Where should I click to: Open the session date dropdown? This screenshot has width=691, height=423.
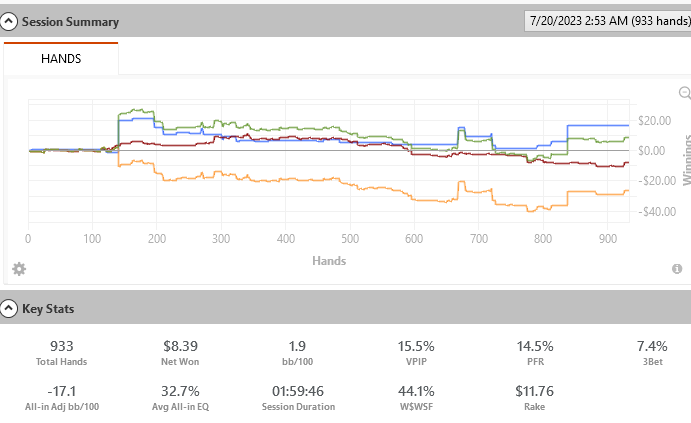click(x=605, y=21)
